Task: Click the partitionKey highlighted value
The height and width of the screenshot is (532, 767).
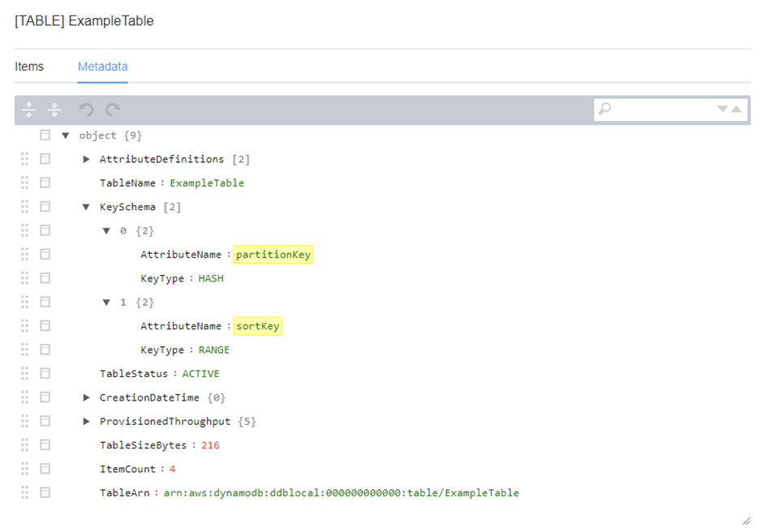Action: 273,255
